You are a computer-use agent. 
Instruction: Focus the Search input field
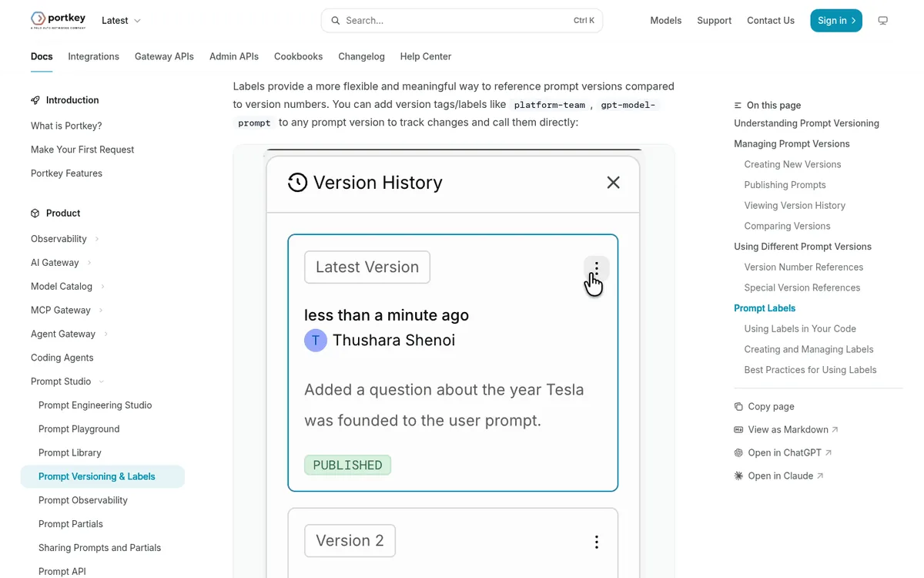point(462,21)
